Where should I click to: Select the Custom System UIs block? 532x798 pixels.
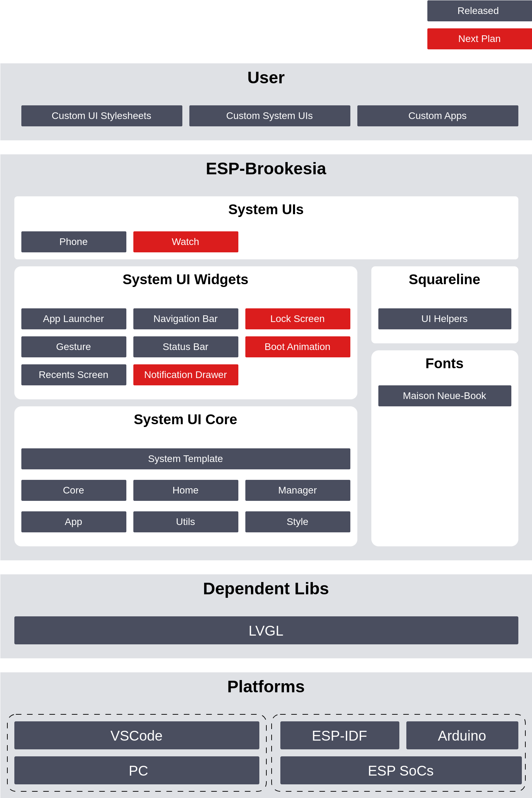coord(270,116)
